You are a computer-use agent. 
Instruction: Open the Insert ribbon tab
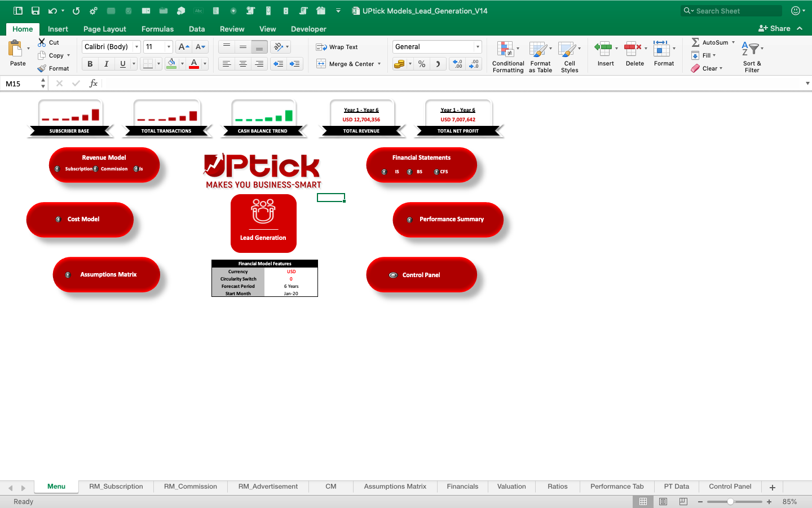click(58, 29)
